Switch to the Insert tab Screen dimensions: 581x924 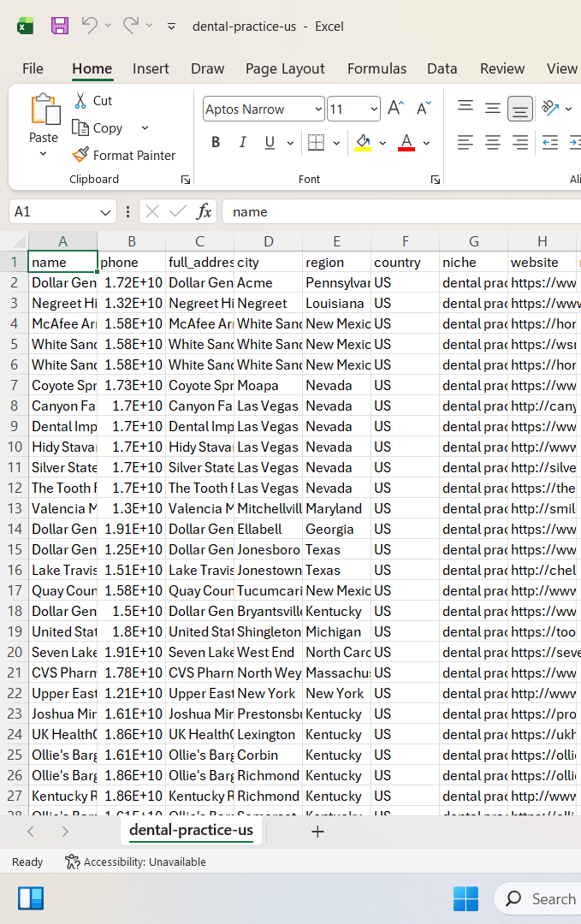[151, 69]
